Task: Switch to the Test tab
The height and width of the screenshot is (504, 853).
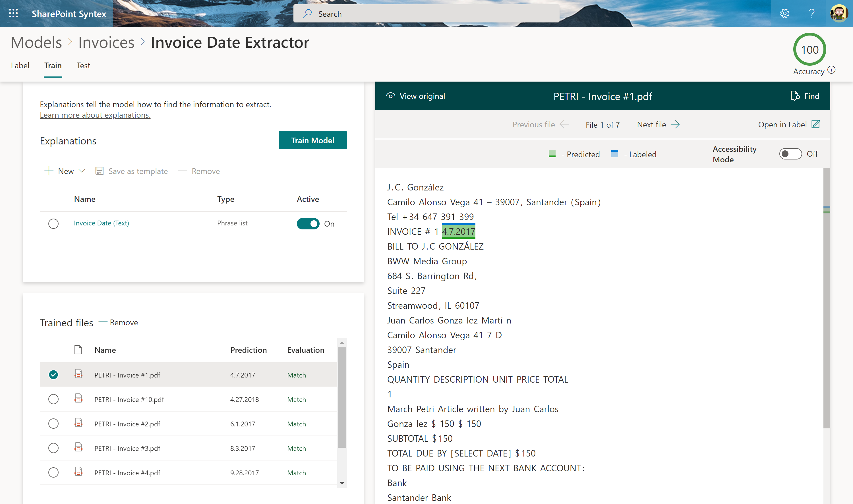Action: [83, 66]
